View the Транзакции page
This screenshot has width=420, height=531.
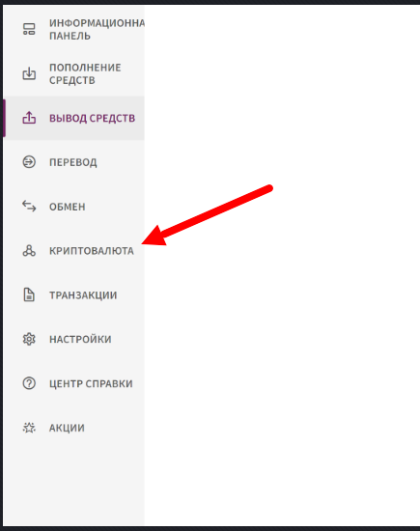pyautogui.click(x=73, y=295)
